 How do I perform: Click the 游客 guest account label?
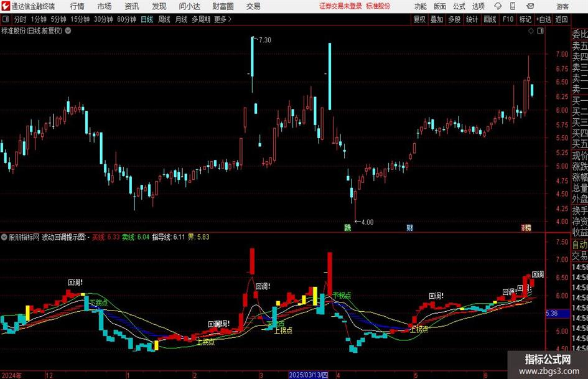pyautogui.click(x=562, y=6)
